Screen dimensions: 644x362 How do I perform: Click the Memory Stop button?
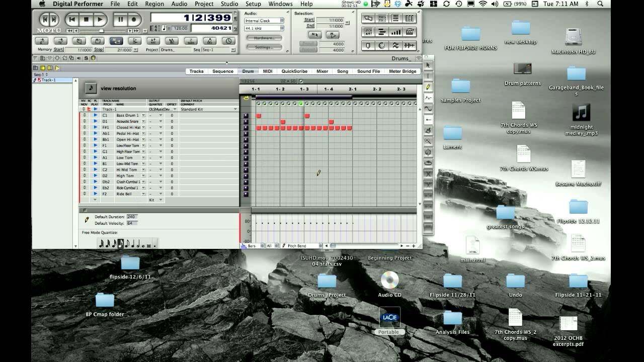point(98,50)
